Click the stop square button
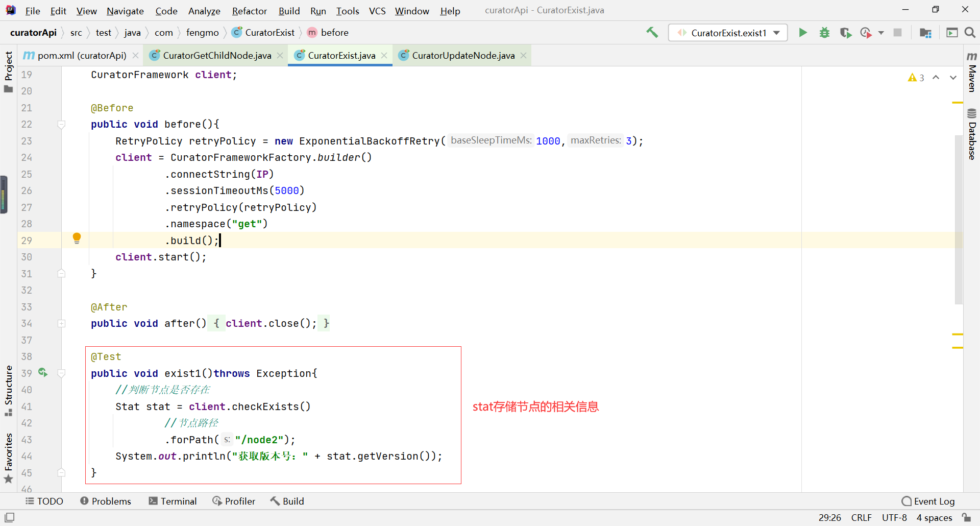980x526 pixels. point(897,33)
